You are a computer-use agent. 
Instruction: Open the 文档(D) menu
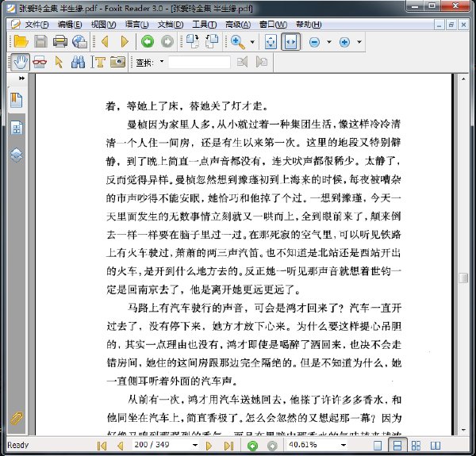(171, 25)
